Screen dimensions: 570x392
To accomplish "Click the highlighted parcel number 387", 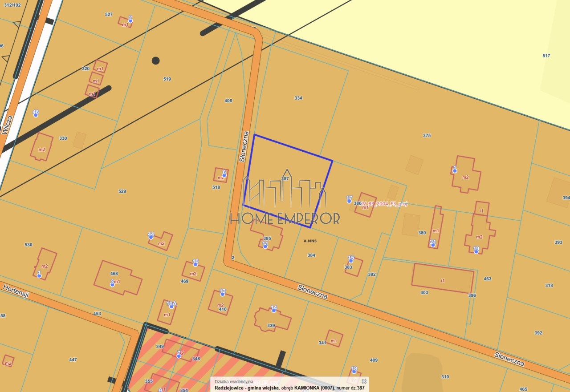I will (x=285, y=178).
